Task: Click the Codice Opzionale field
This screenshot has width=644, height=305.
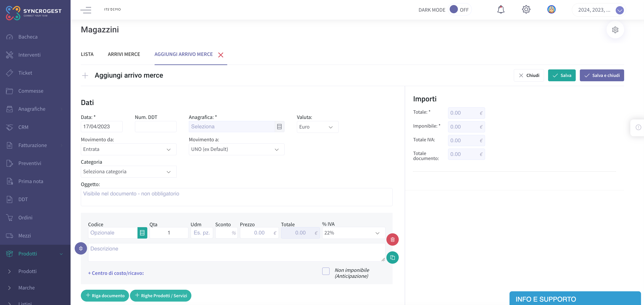Action: (x=113, y=233)
